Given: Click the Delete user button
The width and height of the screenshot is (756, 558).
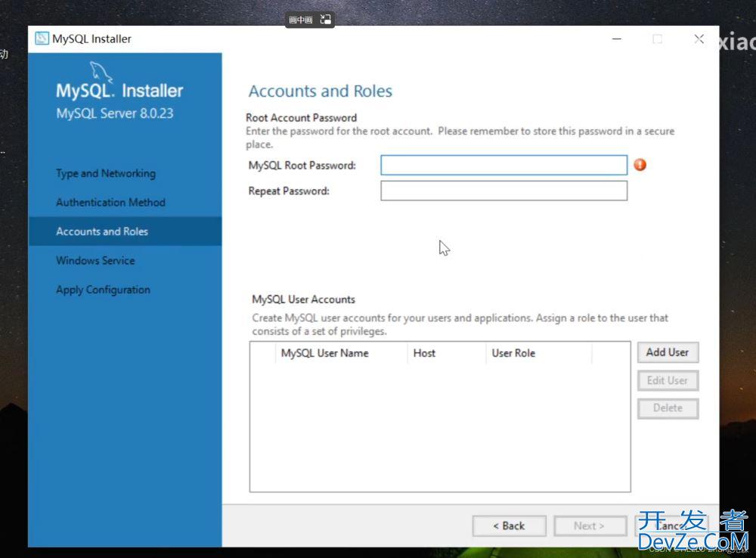Looking at the screenshot, I should pyautogui.click(x=668, y=408).
